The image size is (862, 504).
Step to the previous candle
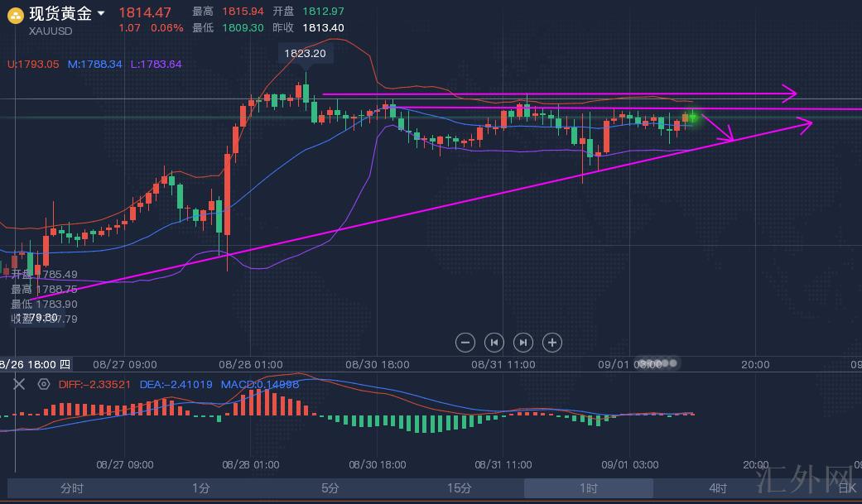pos(494,342)
